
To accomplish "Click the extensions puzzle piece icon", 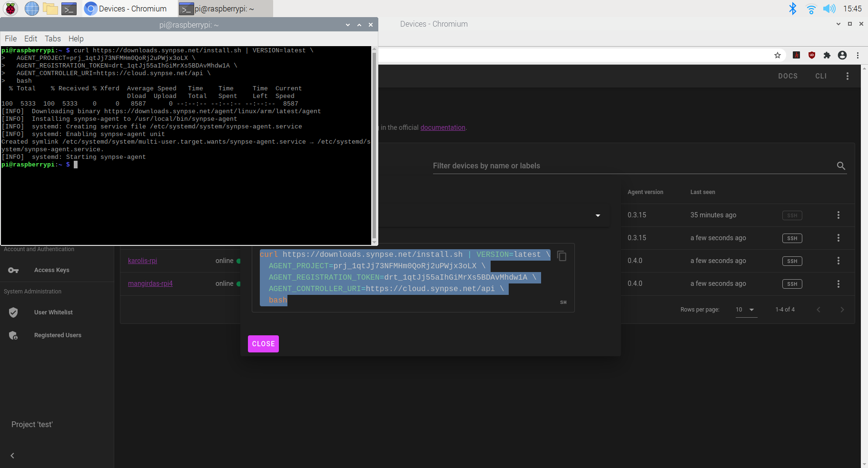I will 827,55.
